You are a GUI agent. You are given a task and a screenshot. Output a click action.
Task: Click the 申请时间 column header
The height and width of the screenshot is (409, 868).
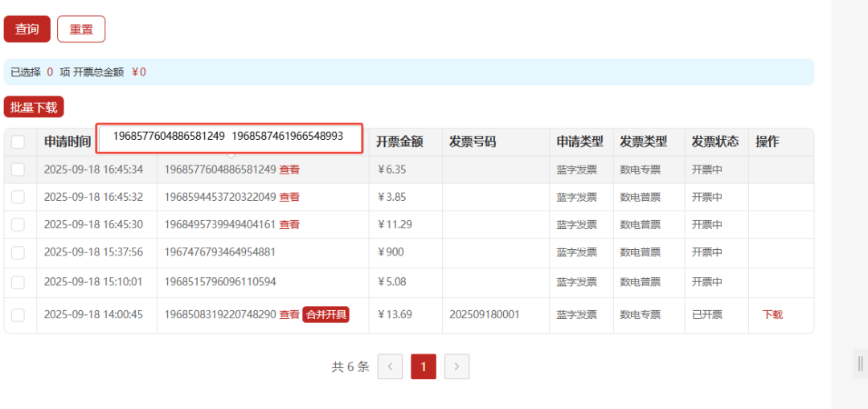pyautogui.click(x=68, y=142)
